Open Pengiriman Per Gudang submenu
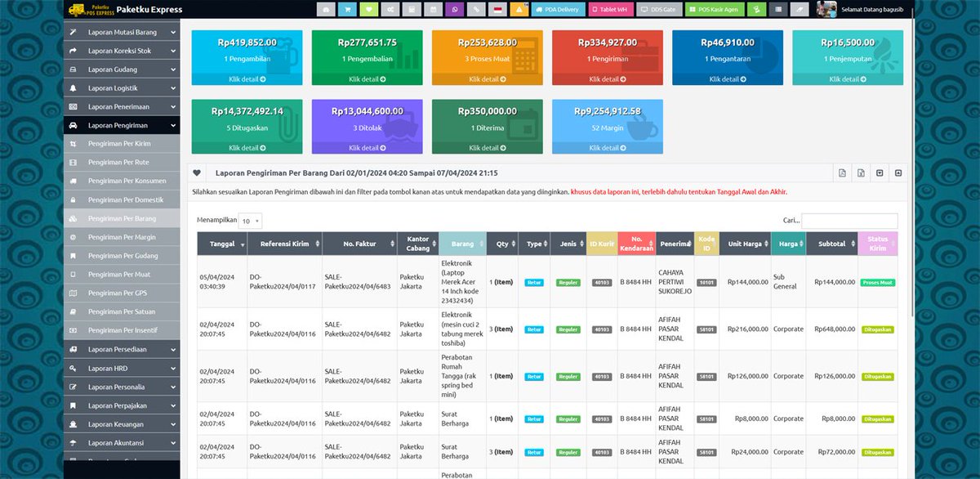Image resolution: width=980 pixels, height=479 pixels. click(122, 257)
